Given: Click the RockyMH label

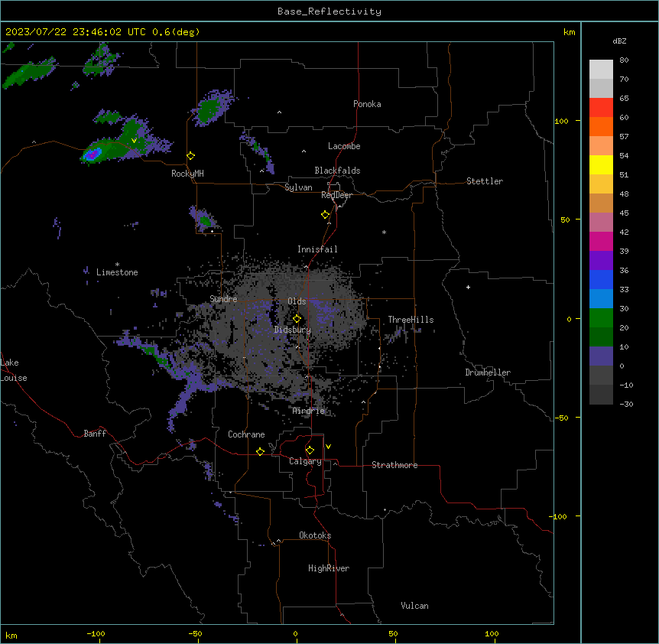Looking at the screenshot, I should pyautogui.click(x=187, y=174).
